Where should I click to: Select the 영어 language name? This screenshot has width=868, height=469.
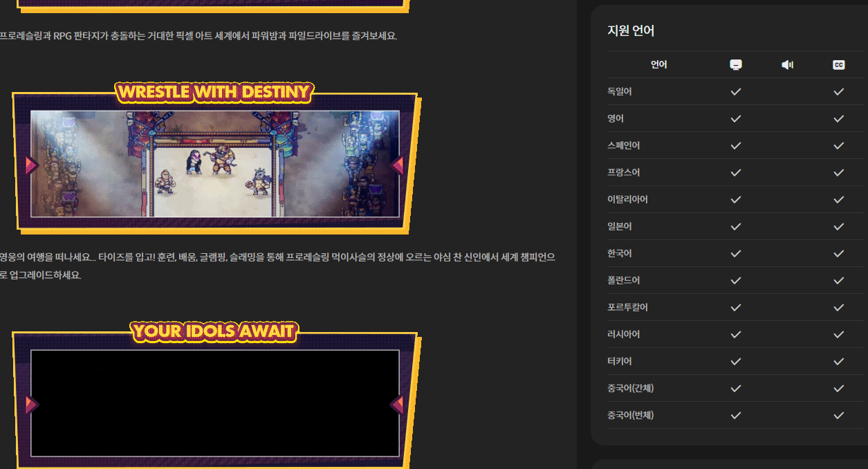pos(616,118)
